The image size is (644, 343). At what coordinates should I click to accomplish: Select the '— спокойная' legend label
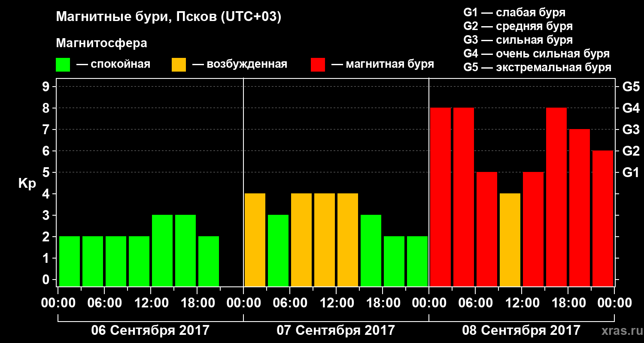(113, 64)
